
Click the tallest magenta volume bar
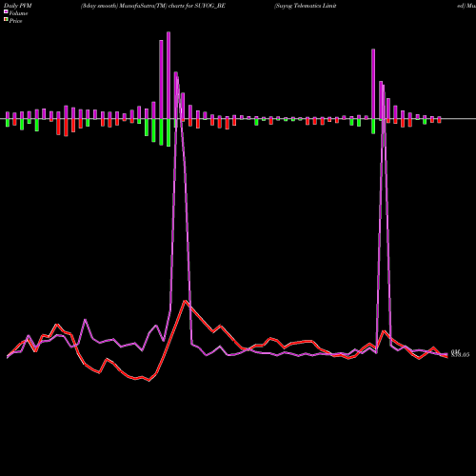pos(169,75)
